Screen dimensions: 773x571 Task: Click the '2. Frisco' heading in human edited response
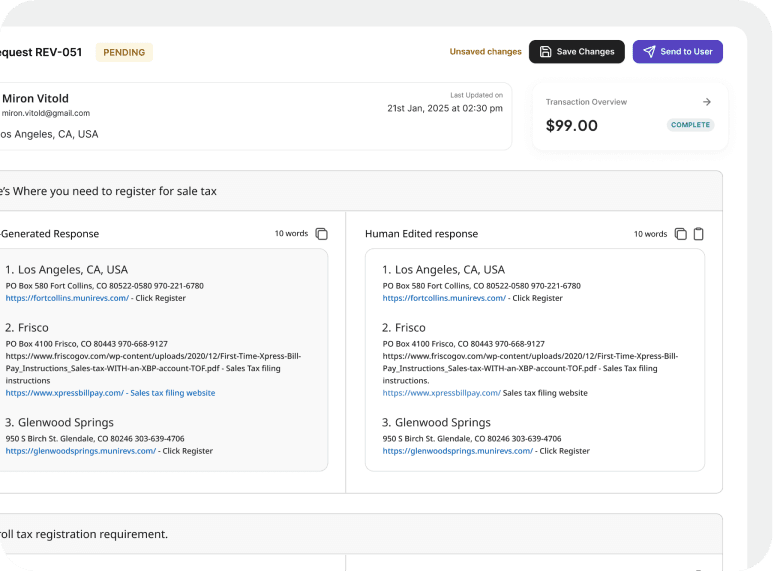pos(403,328)
